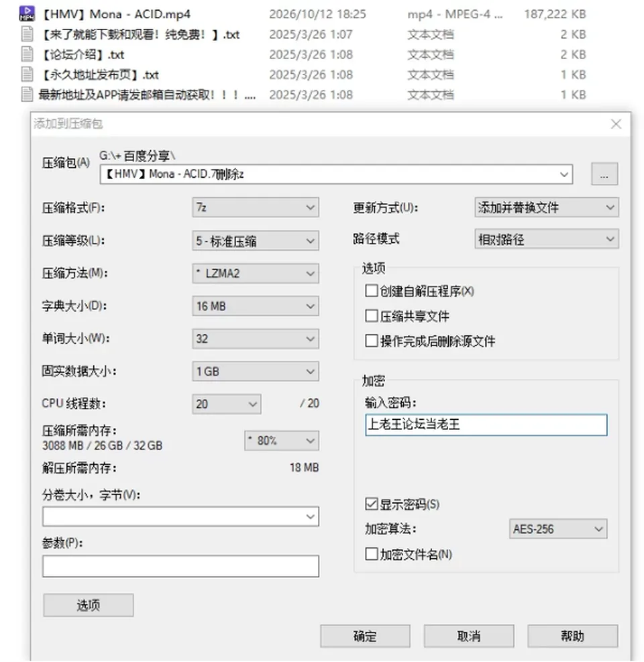Click the text icon beside 最新地址及APP请发邮箱自动获取

27,94
